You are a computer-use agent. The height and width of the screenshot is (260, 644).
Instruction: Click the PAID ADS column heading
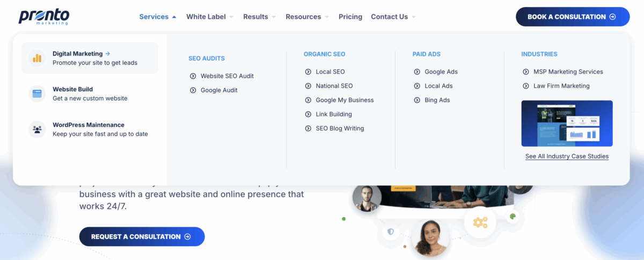426,54
